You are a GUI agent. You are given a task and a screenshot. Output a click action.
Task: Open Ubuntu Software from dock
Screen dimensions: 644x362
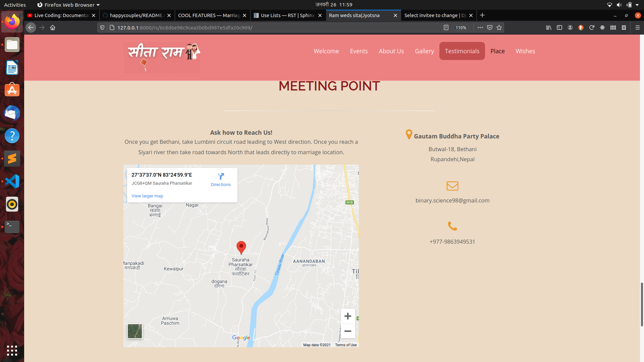12,90
